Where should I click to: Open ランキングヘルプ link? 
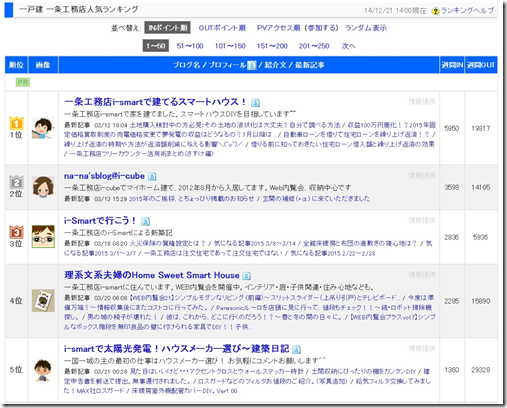click(x=467, y=11)
